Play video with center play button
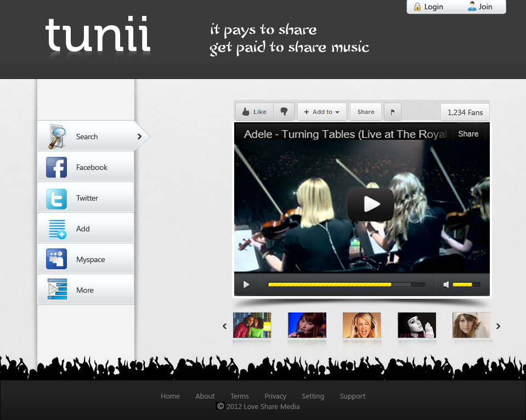 [371, 204]
